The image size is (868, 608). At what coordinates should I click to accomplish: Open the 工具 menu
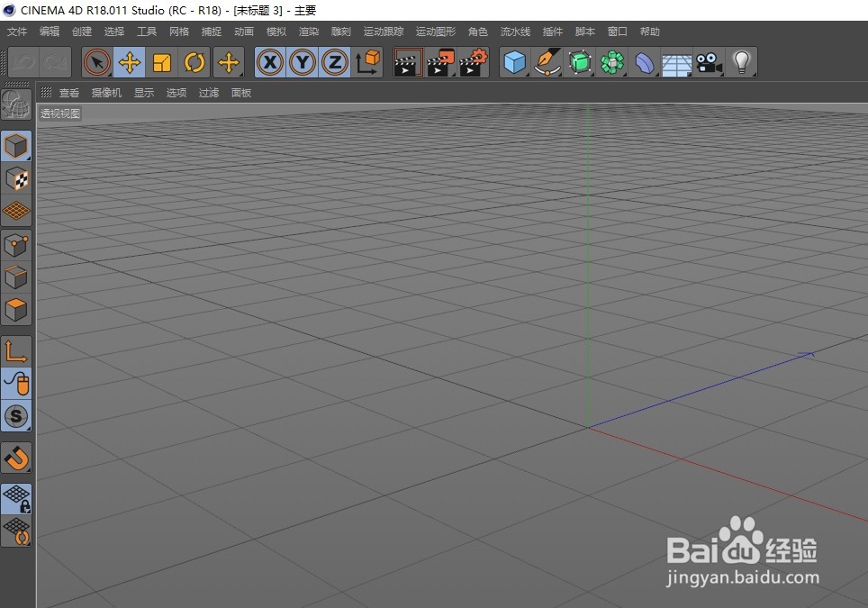click(147, 32)
